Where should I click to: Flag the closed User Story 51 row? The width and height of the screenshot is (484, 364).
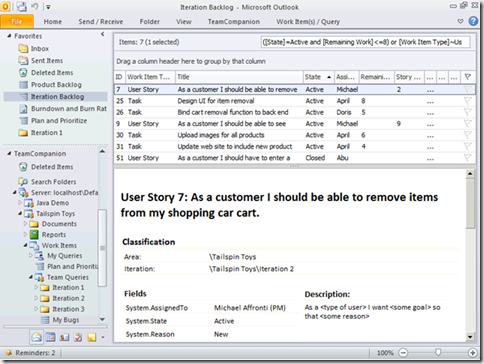[x=468, y=158]
